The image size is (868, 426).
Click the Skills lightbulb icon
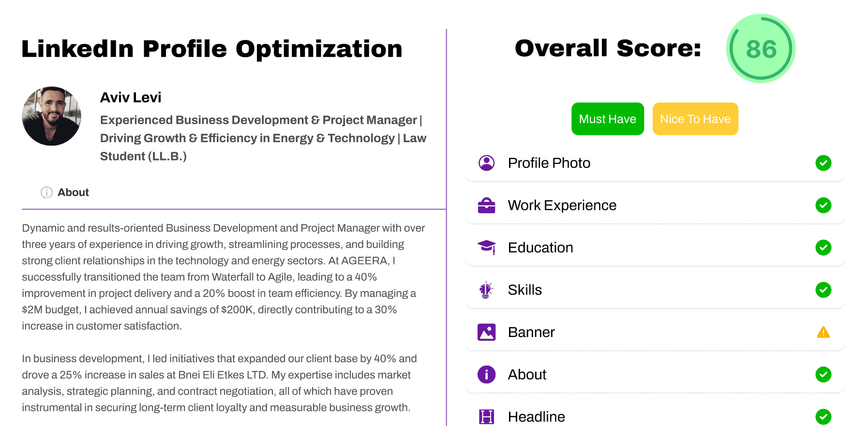(486, 290)
